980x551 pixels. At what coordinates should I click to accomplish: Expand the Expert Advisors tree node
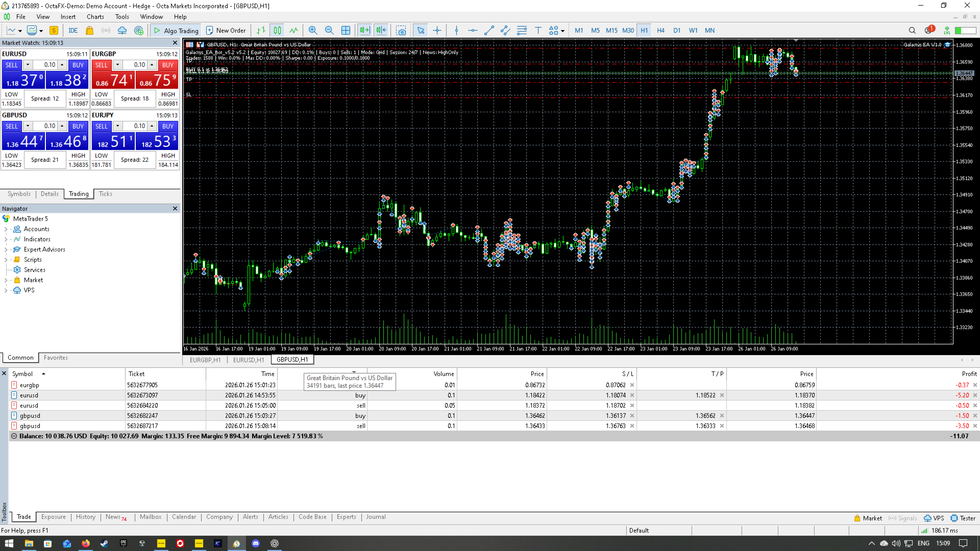pyautogui.click(x=6, y=249)
